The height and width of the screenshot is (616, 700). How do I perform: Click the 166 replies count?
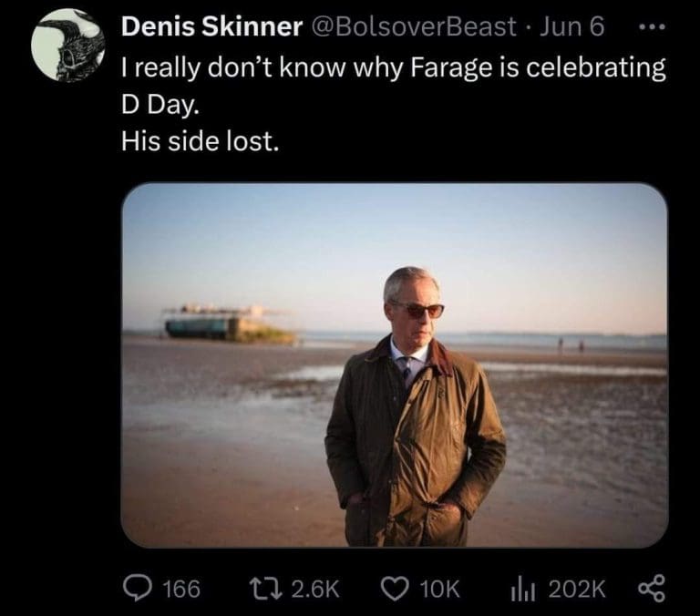[180, 590]
